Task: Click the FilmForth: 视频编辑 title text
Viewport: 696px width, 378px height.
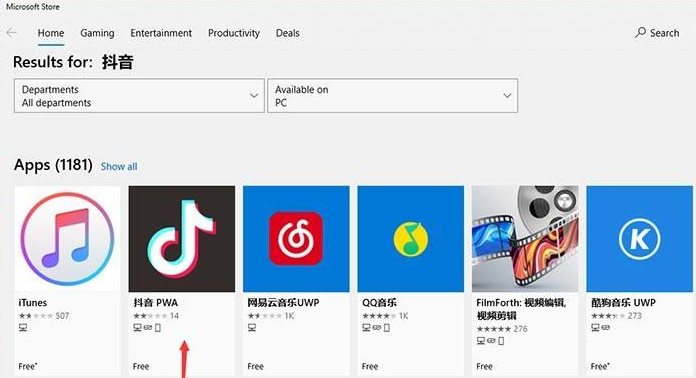Action: coord(521,309)
